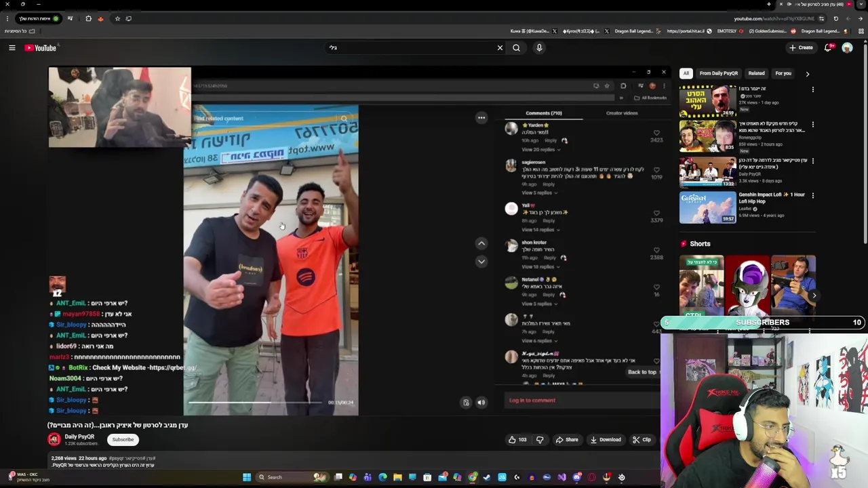Advance the Shorts shelf with next arrow
Image resolution: width=868 pixels, height=488 pixels.
click(x=814, y=296)
